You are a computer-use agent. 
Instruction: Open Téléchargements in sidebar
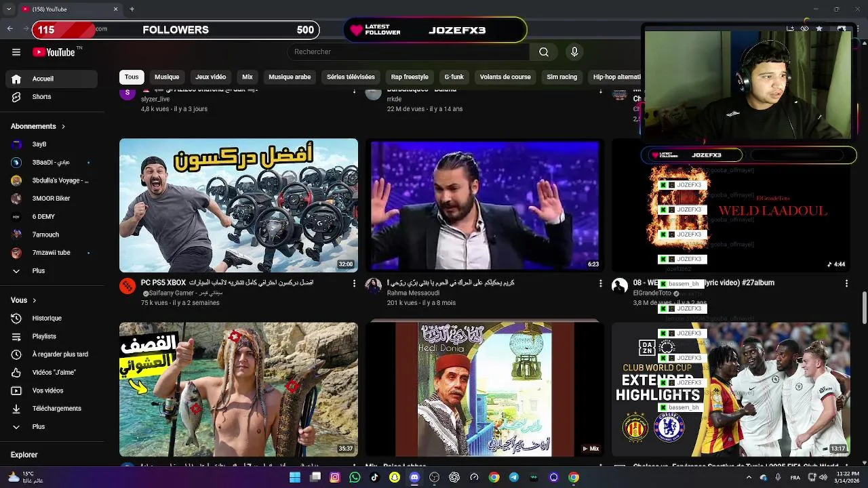pos(52,409)
